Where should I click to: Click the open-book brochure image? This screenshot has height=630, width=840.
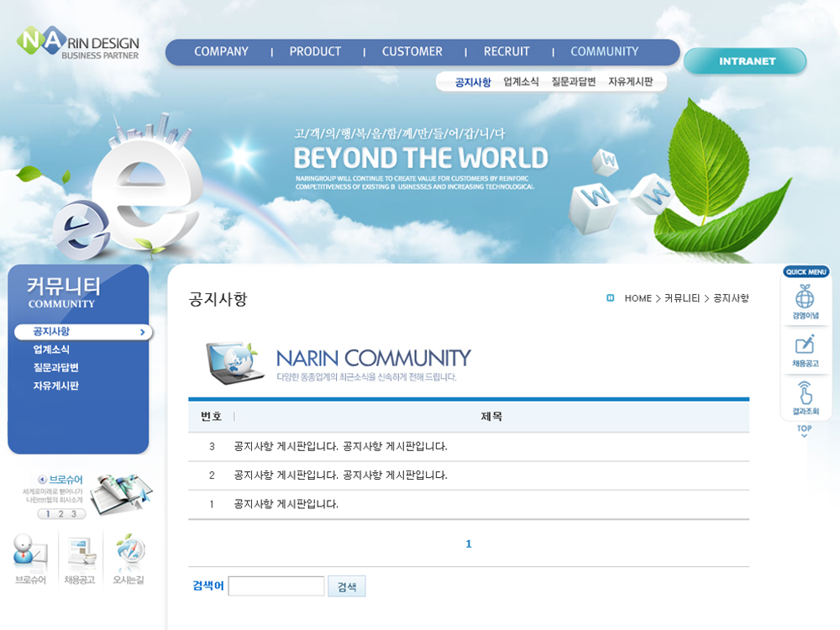coord(121,493)
